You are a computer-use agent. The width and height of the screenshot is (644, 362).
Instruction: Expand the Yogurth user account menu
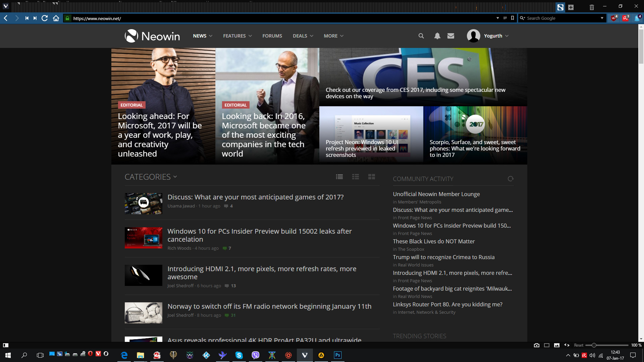pyautogui.click(x=488, y=36)
